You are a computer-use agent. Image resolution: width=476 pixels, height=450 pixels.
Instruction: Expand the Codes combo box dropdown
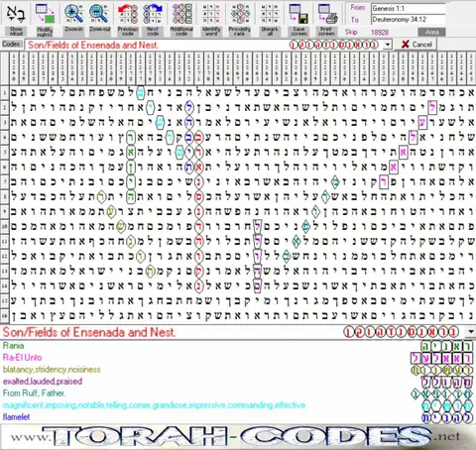[388, 45]
